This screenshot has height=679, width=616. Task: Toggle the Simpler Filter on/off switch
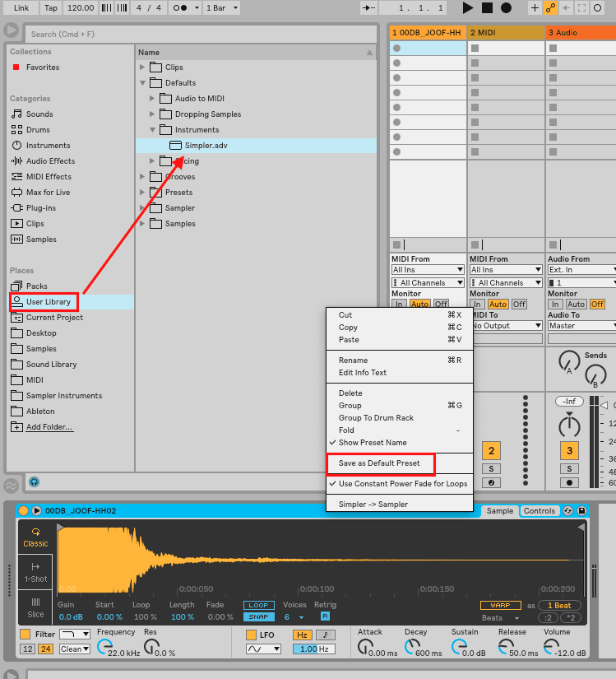point(25,634)
